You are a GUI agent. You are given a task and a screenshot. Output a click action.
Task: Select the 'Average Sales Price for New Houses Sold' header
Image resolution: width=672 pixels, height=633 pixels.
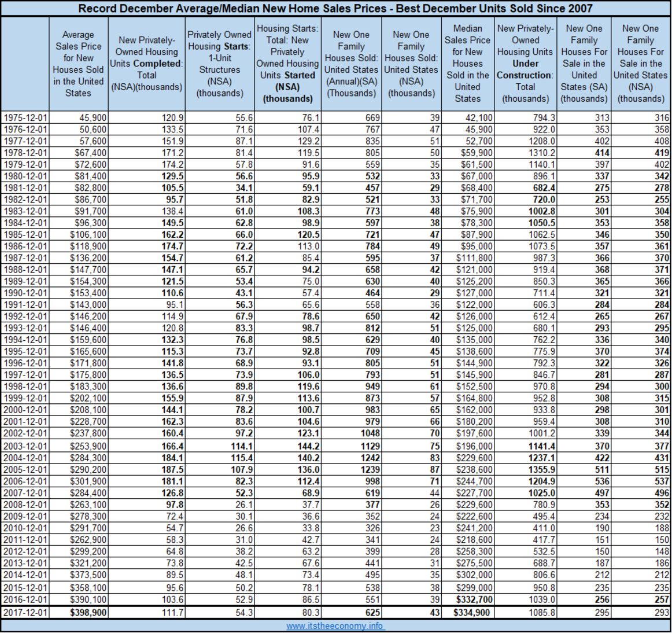79,64
